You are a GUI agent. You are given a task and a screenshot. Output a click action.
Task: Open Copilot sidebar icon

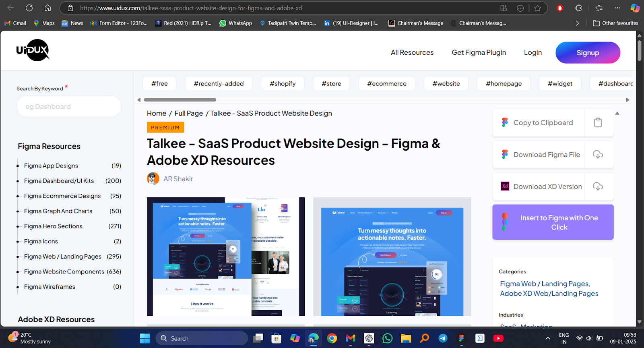[635, 8]
